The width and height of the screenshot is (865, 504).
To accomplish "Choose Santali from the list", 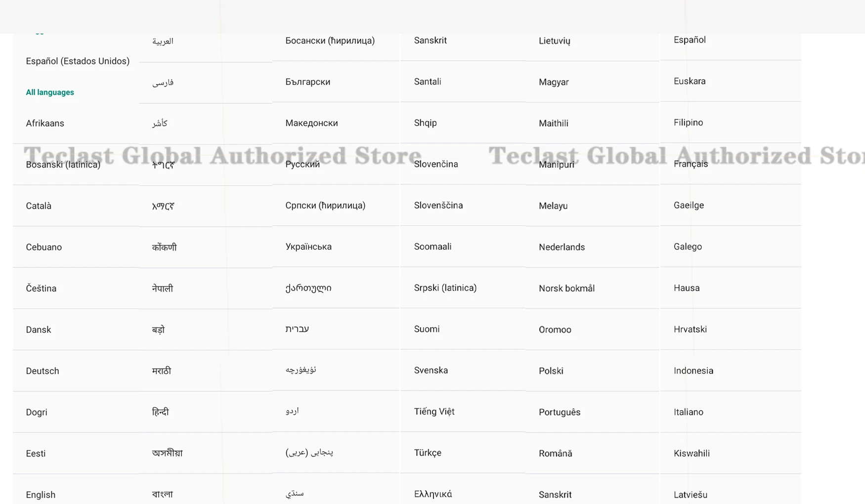I will (x=428, y=82).
